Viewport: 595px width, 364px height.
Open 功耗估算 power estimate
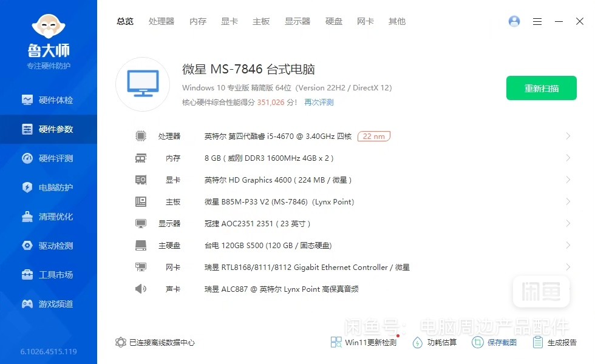435,342
